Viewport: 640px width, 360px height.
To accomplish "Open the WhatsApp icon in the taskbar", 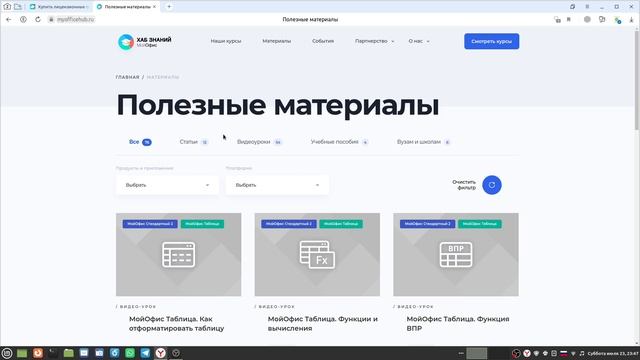I will coord(130,353).
